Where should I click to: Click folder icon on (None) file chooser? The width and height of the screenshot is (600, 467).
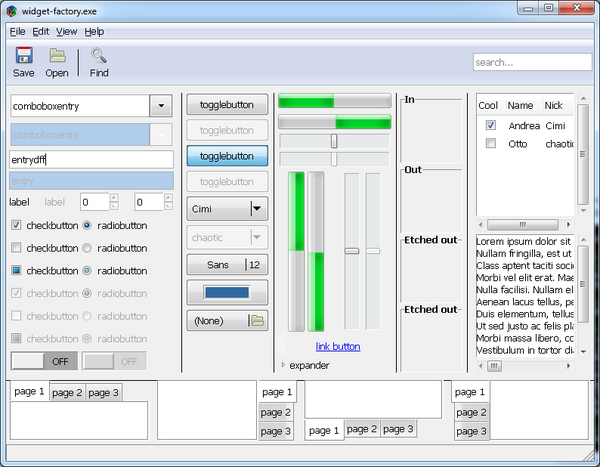[x=257, y=321]
